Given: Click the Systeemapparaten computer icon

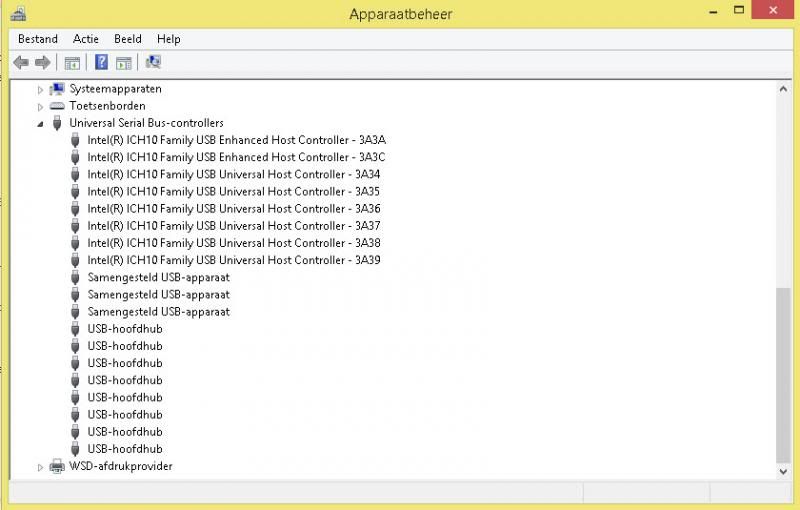Looking at the screenshot, I should tap(57, 89).
